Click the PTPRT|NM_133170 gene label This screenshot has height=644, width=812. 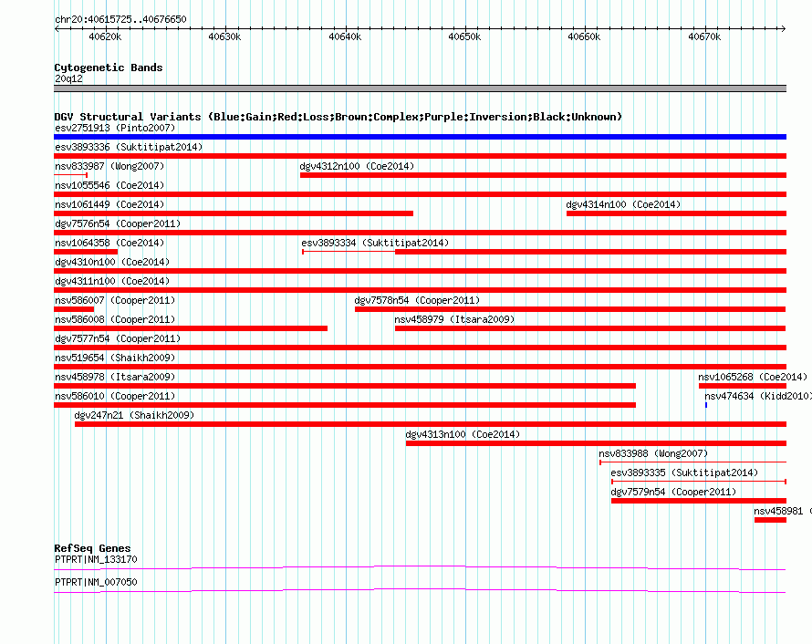click(96, 559)
